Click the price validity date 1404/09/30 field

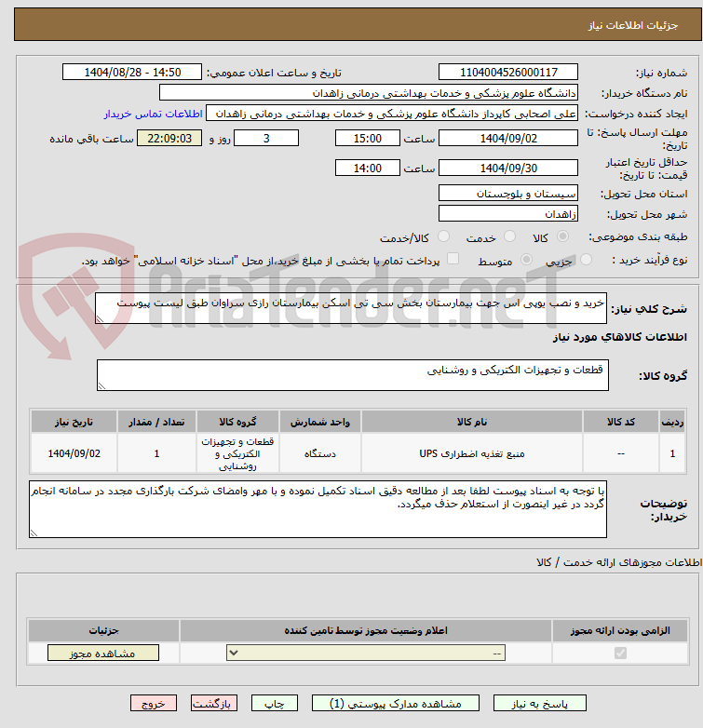pyautogui.click(x=508, y=169)
